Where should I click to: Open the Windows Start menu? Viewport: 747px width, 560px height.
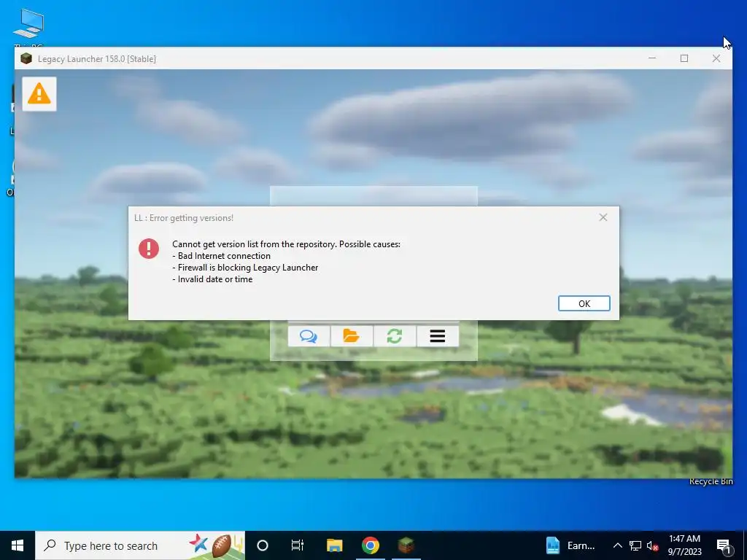click(x=18, y=545)
